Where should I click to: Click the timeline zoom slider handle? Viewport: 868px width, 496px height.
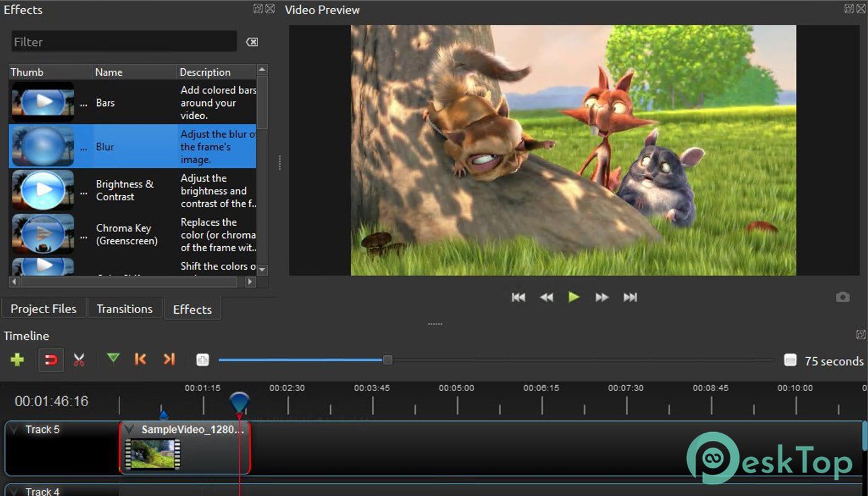pos(387,360)
